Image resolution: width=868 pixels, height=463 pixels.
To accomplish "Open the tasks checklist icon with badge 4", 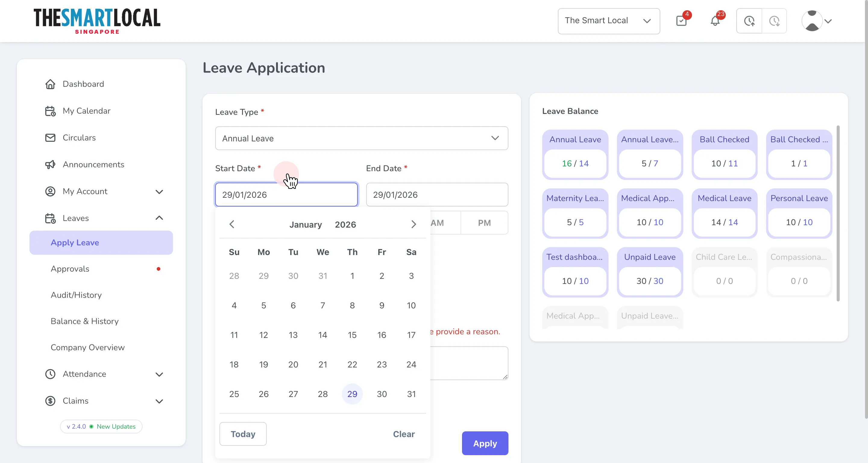I will (682, 21).
